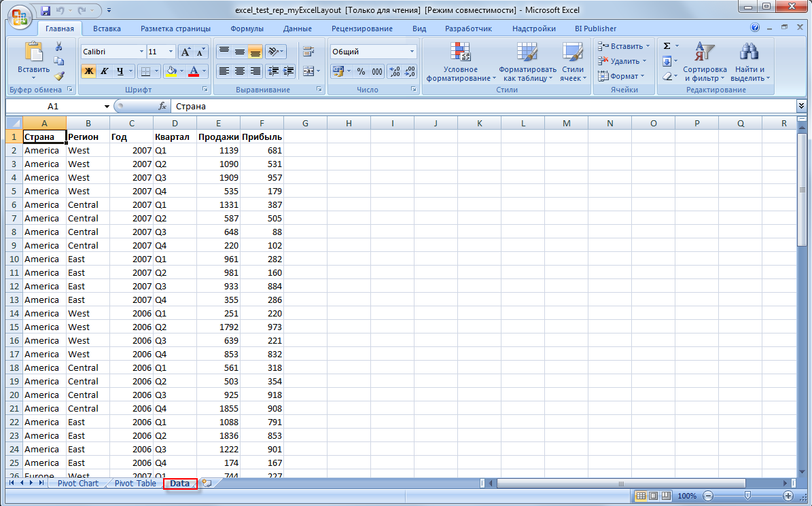Click the formula bar containing Страна
812x506 pixels.
(x=483, y=106)
